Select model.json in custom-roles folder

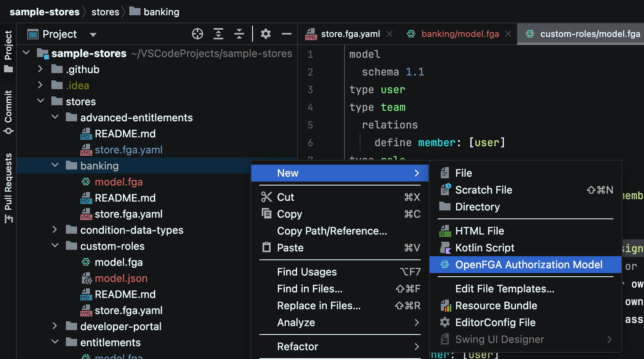coord(121,278)
